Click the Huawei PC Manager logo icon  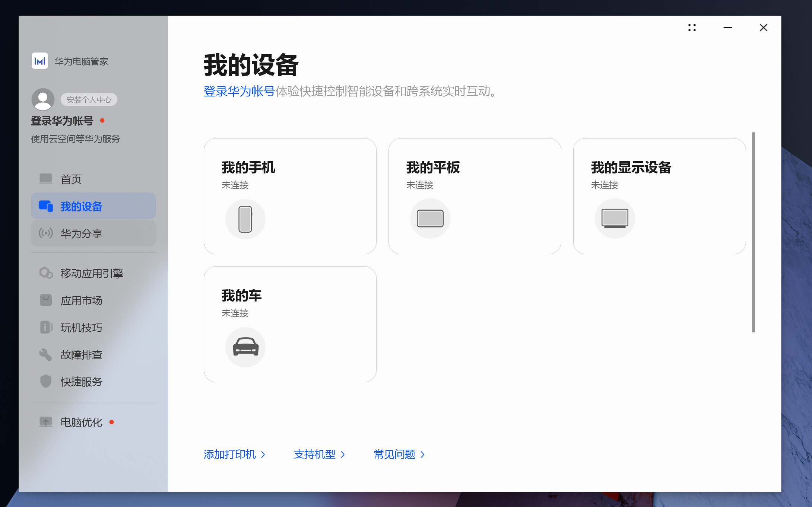click(40, 61)
